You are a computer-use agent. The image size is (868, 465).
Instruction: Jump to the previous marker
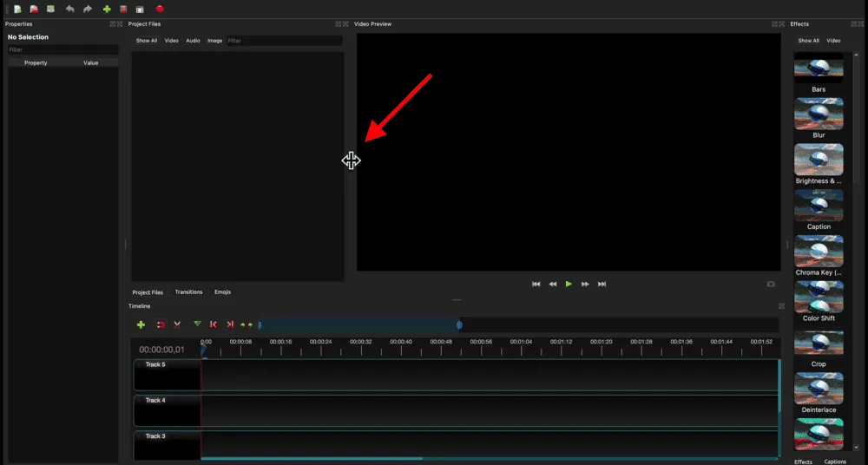coord(214,324)
